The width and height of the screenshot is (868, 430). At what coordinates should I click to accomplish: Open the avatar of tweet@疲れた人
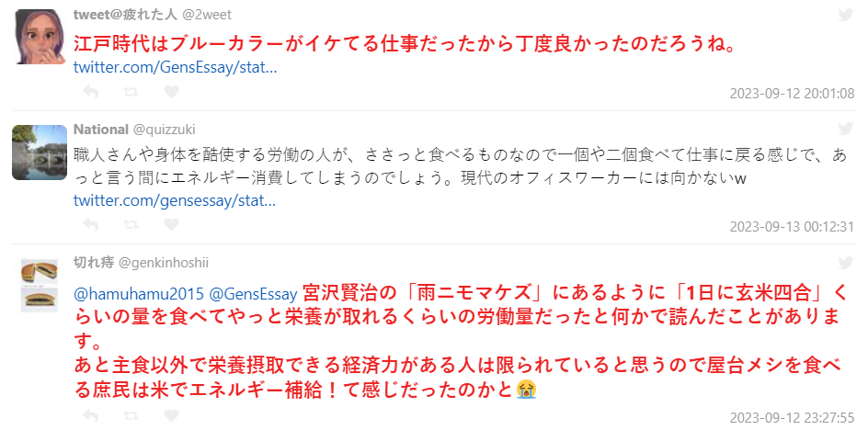39,37
